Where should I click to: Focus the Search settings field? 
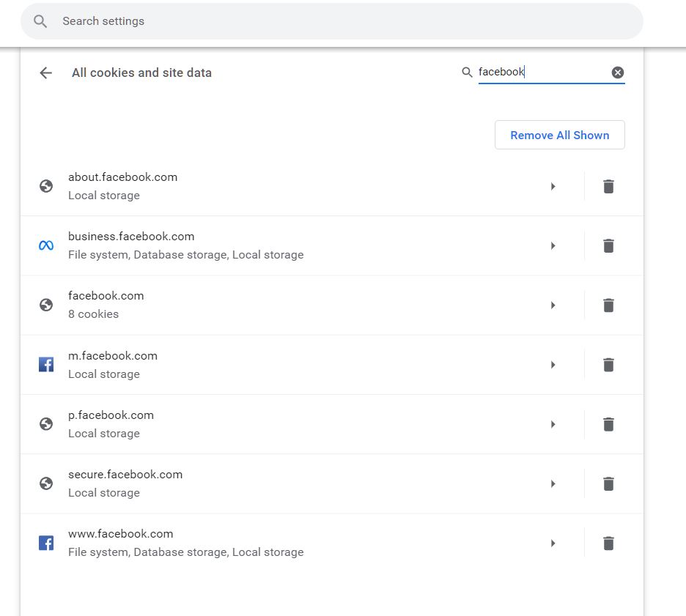(331, 21)
